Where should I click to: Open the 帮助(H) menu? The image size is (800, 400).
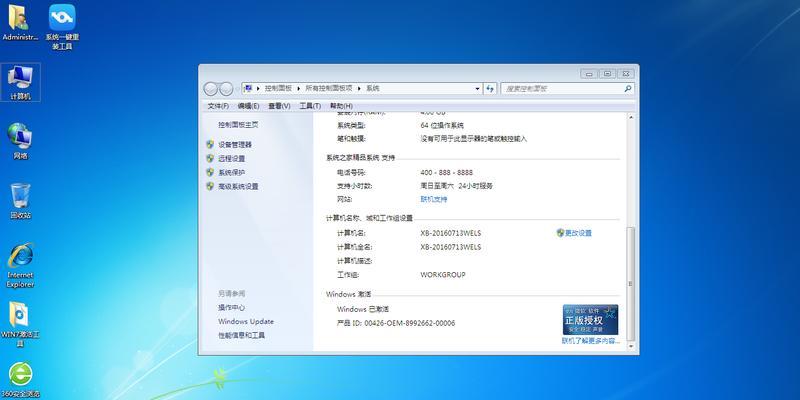click(341, 106)
